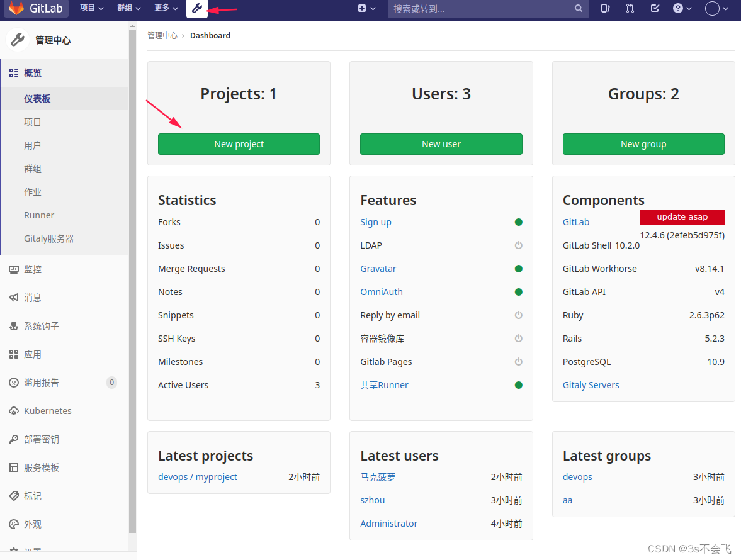The height and width of the screenshot is (560, 741).
Task: Click the 滥用报告 face icon
Action: (14, 383)
